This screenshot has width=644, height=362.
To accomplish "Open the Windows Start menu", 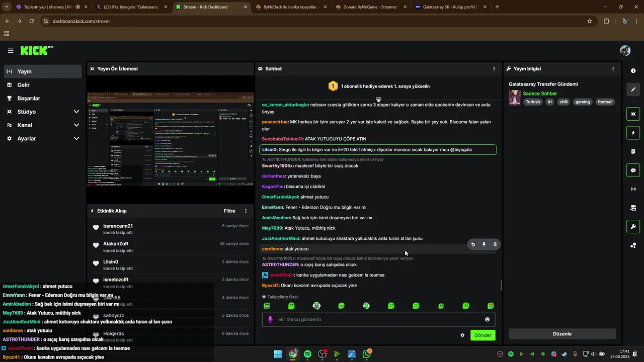I will [278, 354].
